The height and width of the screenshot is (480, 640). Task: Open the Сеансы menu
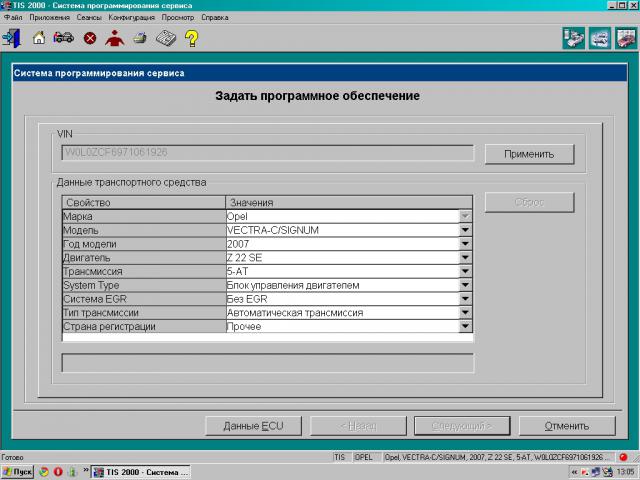point(89,18)
